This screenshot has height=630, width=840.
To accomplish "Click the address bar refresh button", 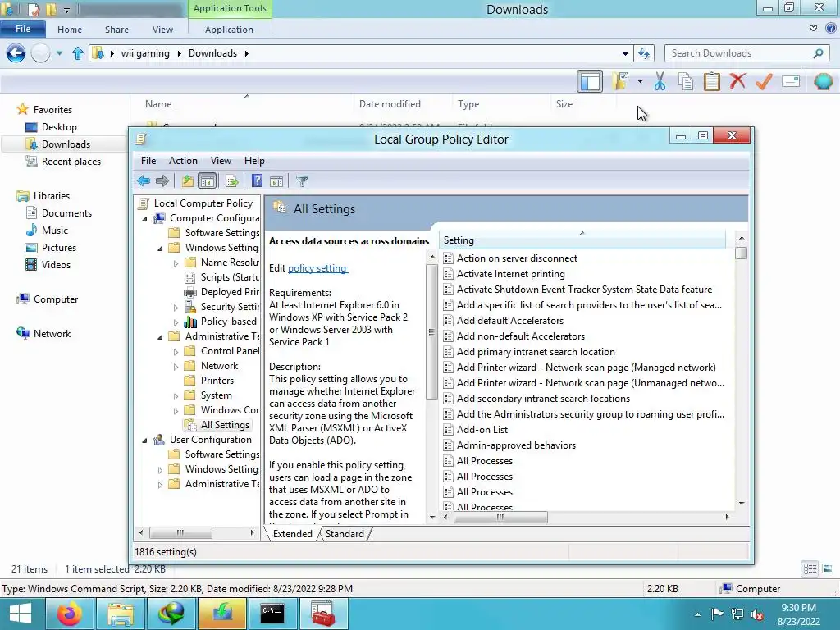I will (x=644, y=53).
